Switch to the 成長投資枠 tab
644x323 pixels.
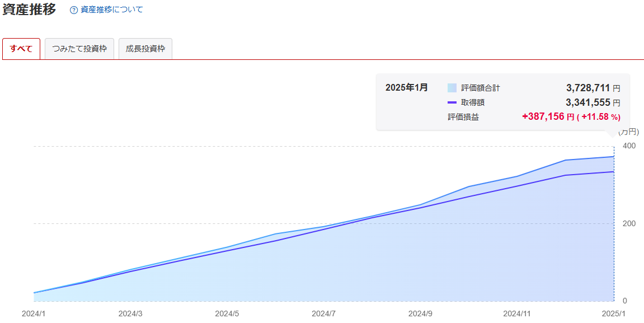pos(145,49)
